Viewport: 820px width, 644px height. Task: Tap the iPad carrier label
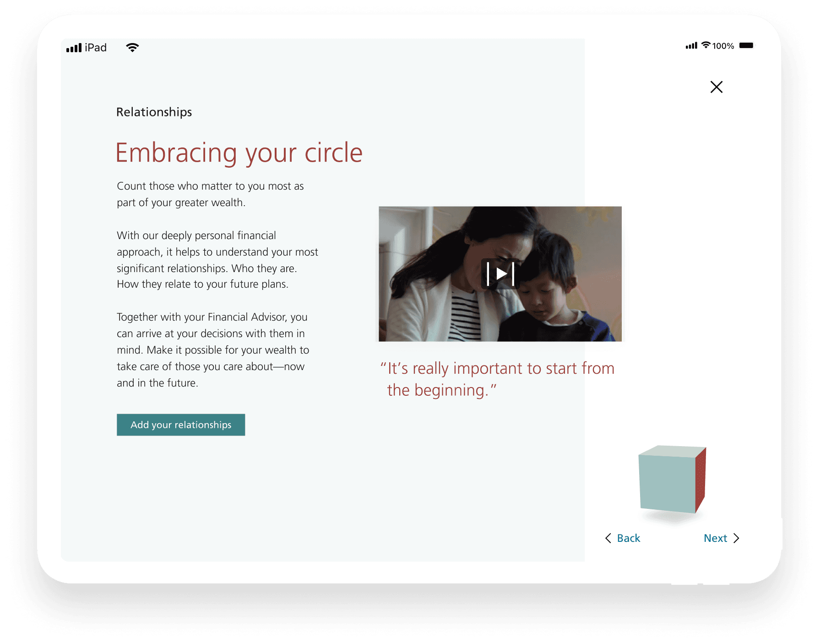tap(96, 48)
